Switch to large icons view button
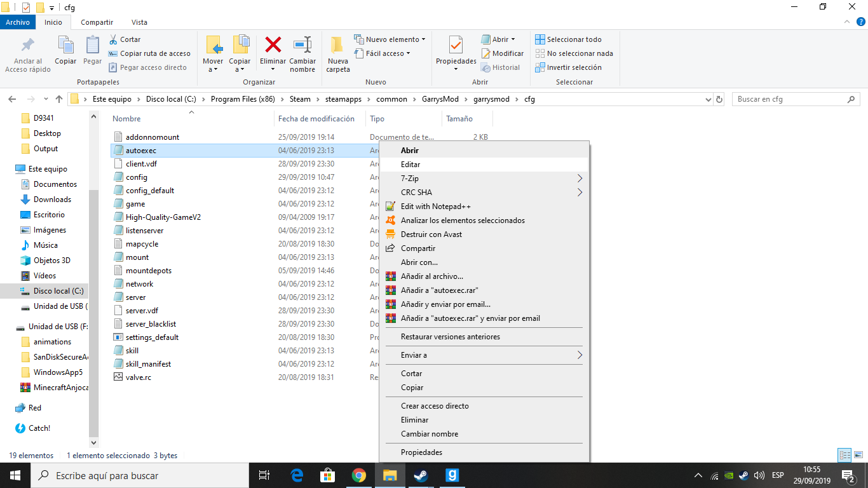 point(858,455)
